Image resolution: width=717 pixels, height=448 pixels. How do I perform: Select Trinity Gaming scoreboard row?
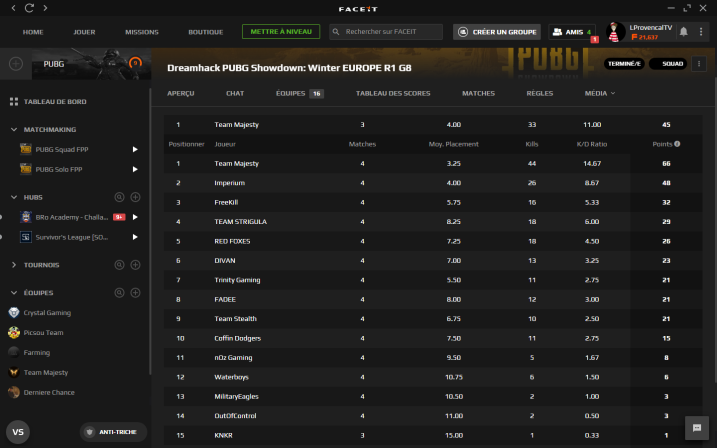[x=433, y=280]
